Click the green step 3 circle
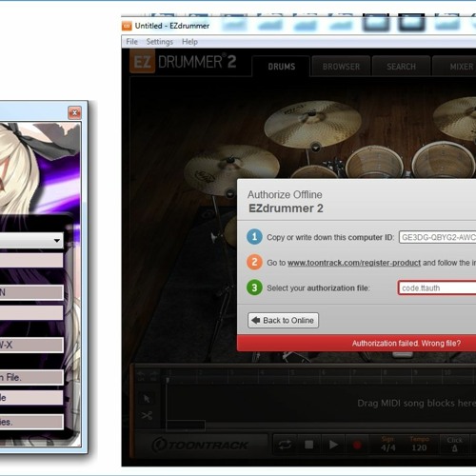 click(254, 288)
